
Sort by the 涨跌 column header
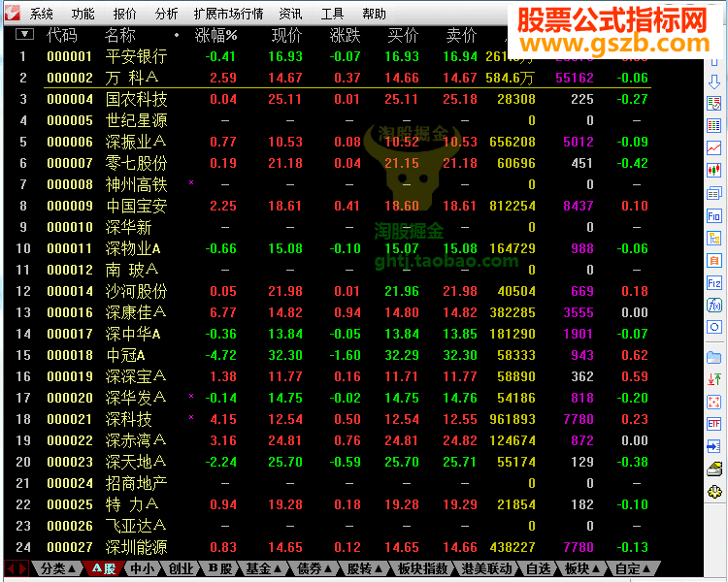coord(345,35)
